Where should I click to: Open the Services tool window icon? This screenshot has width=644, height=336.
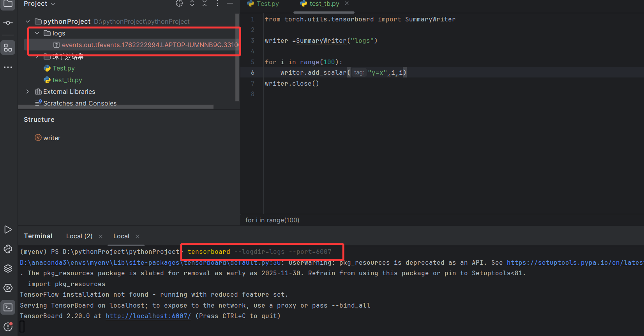click(x=8, y=288)
